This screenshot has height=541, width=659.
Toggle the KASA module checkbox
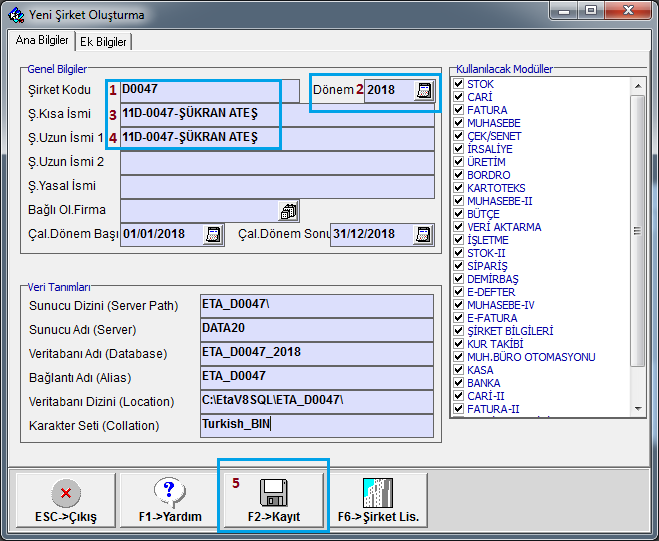pos(459,370)
